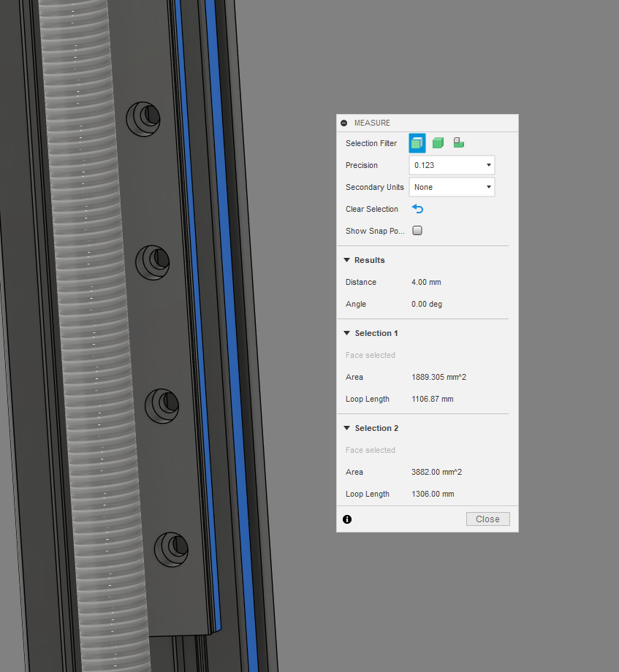
Task: Collapse the Selection 1 section
Action: pos(347,333)
